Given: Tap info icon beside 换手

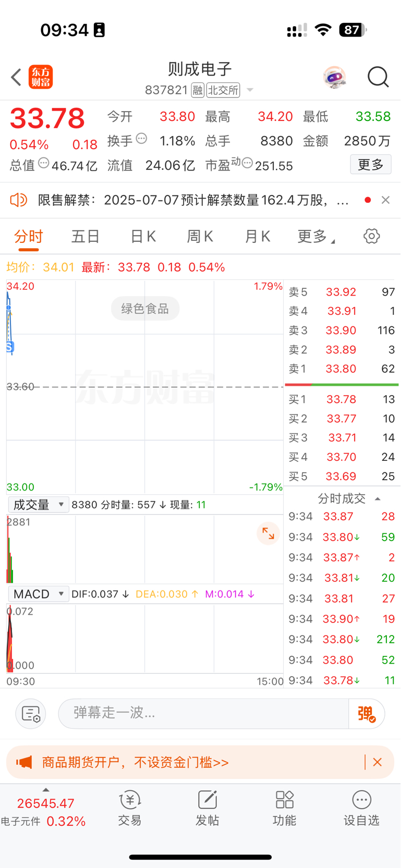Looking at the screenshot, I should (141, 139).
